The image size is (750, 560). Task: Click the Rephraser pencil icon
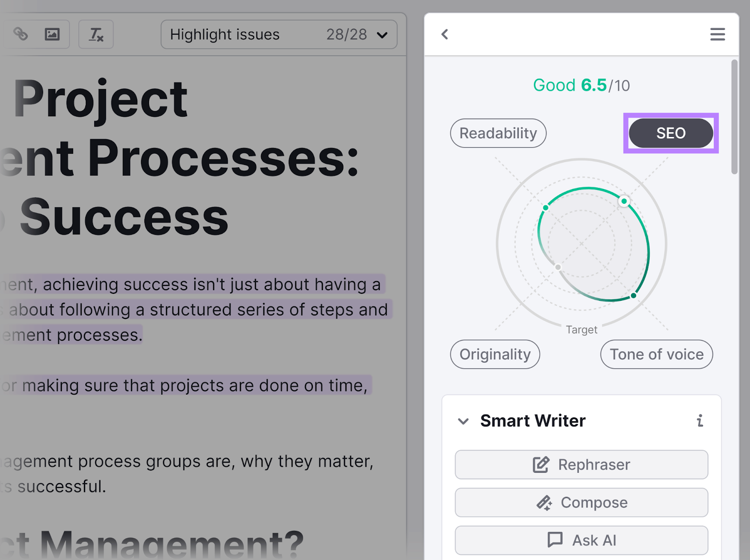pyautogui.click(x=541, y=464)
